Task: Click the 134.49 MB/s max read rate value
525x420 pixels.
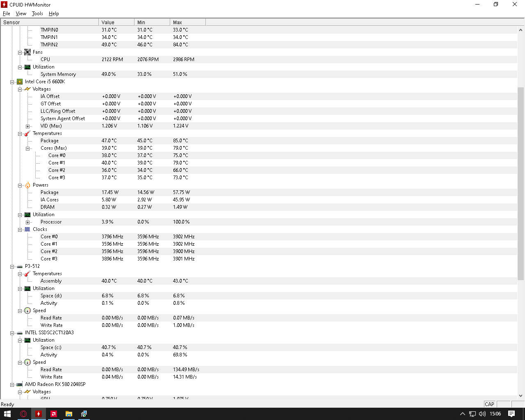Action: point(186,370)
